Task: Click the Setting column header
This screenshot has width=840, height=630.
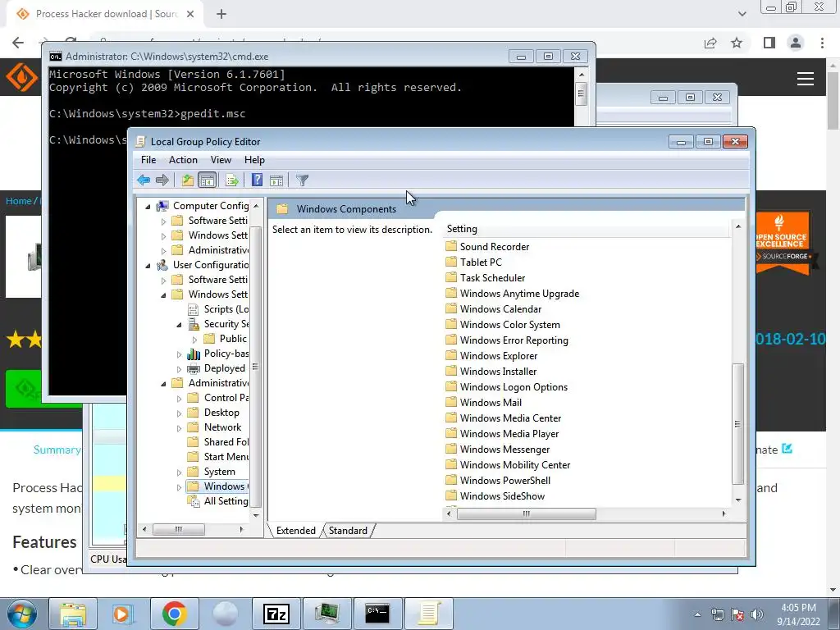Action: point(587,229)
